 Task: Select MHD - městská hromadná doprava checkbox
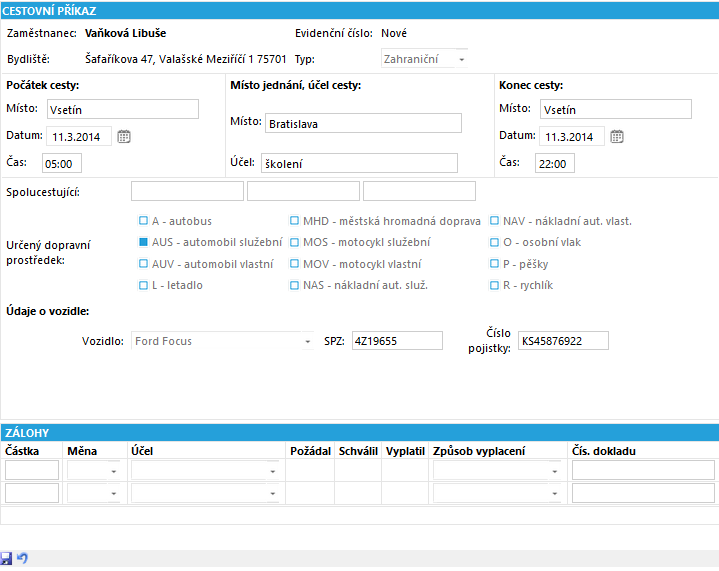(294, 221)
